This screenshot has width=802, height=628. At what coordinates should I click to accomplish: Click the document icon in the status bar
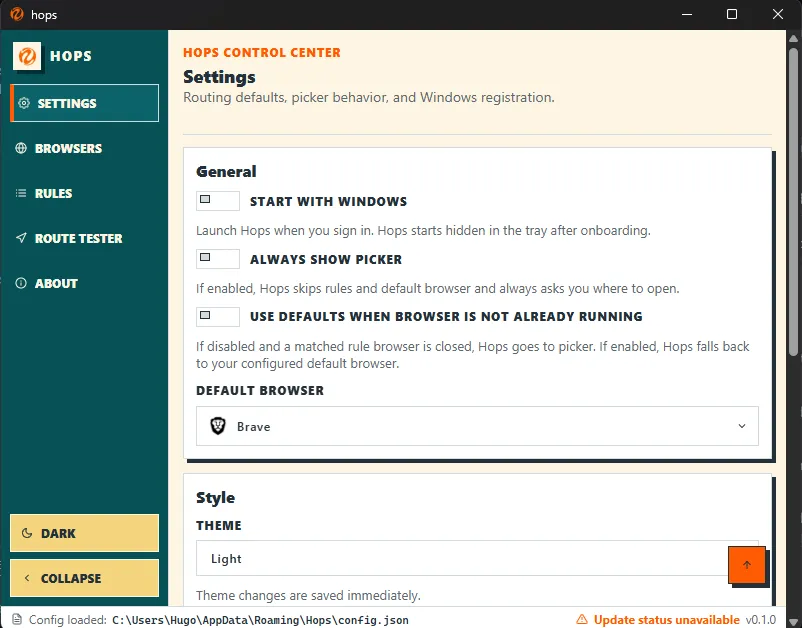pyautogui.click(x=16, y=619)
